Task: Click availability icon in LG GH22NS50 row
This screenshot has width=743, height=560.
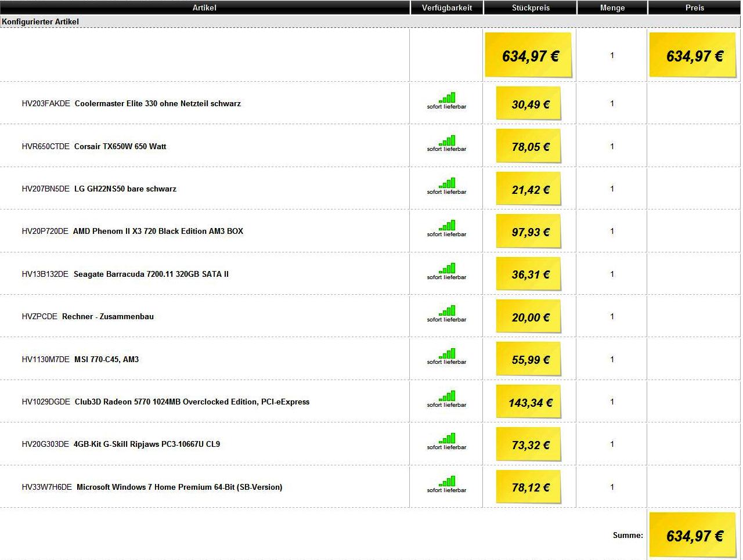Action: pyautogui.click(x=447, y=183)
